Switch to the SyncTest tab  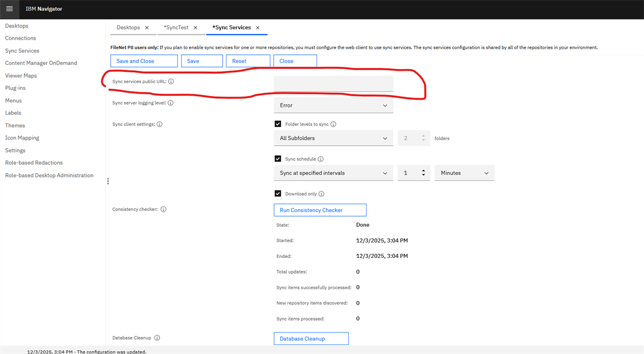[177, 27]
